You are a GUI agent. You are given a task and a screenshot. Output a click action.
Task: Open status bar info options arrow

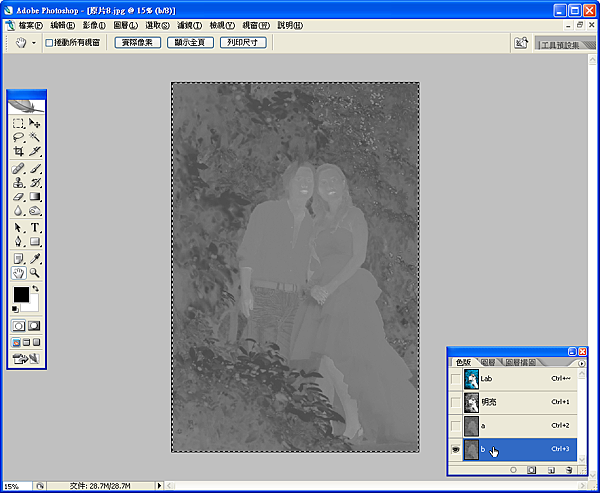160,486
